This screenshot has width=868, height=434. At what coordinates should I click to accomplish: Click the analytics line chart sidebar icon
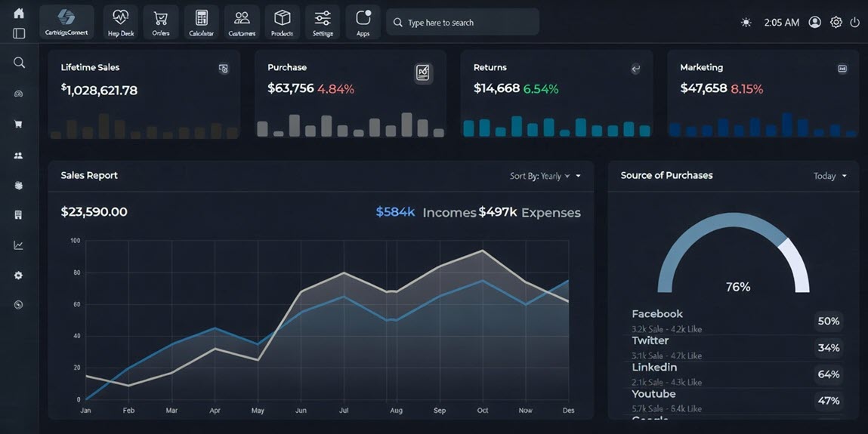pyautogui.click(x=19, y=245)
